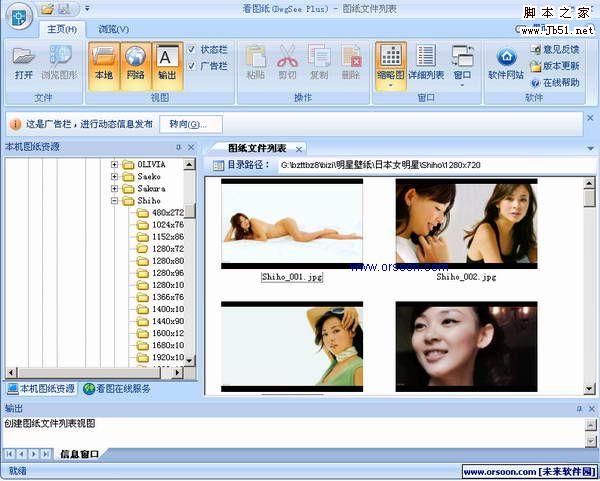The height and width of the screenshot is (481, 600).
Task: Click the thumbnail list scroll down arrow
Action: coord(590,389)
